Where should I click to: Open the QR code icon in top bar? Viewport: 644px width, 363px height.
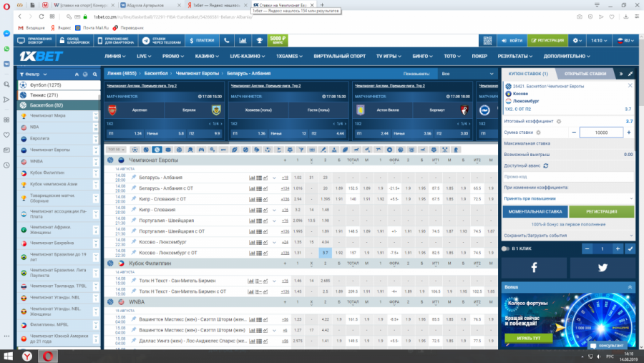pyautogui.click(x=488, y=41)
